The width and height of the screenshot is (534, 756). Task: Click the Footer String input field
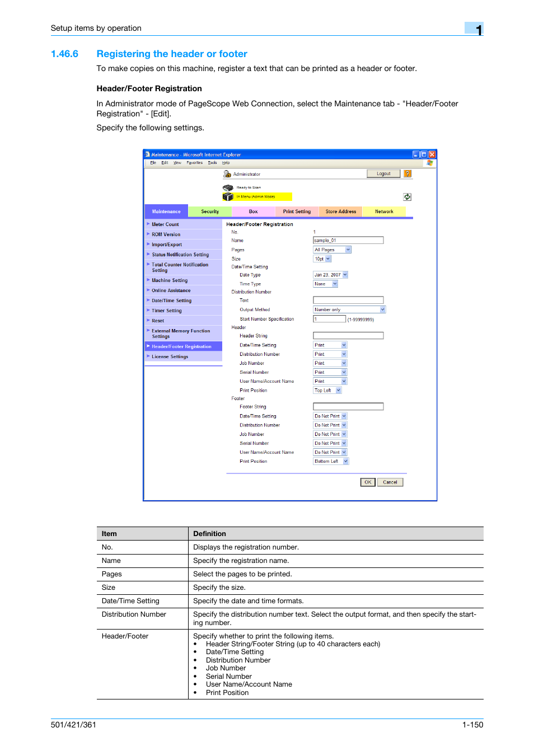click(x=348, y=407)
